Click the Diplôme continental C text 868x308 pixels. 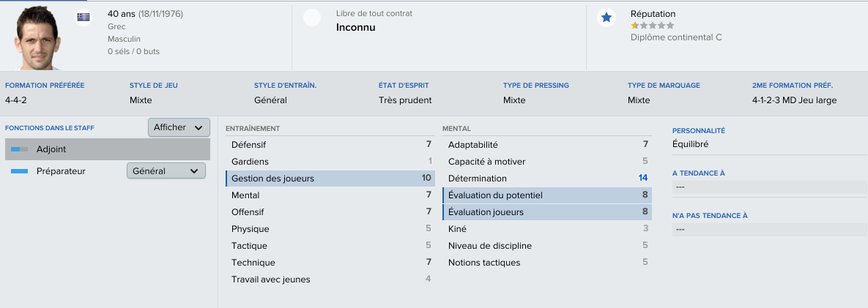[676, 37]
